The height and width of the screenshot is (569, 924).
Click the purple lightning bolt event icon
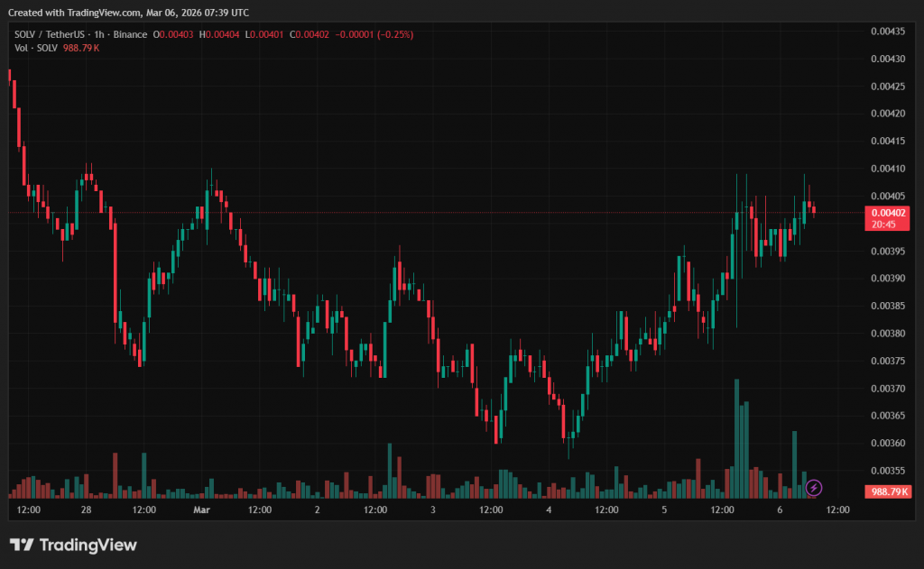813,488
